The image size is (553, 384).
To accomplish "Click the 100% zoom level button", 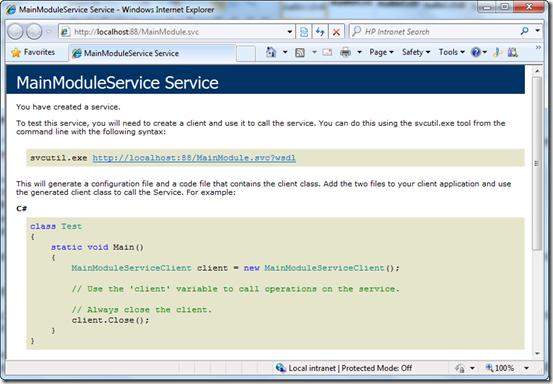I will point(500,368).
